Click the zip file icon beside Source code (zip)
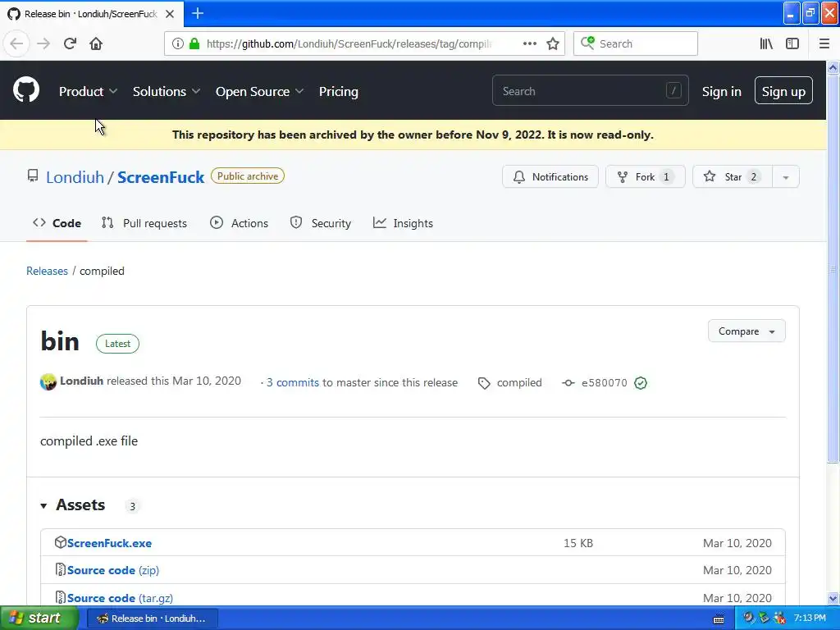The width and height of the screenshot is (840, 630). pyautogui.click(x=61, y=569)
